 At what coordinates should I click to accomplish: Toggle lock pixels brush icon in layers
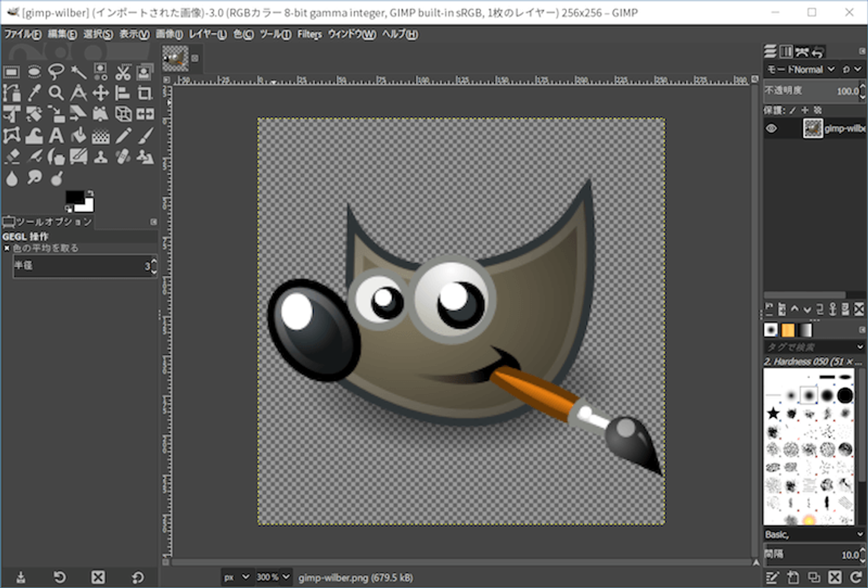click(x=793, y=110)
